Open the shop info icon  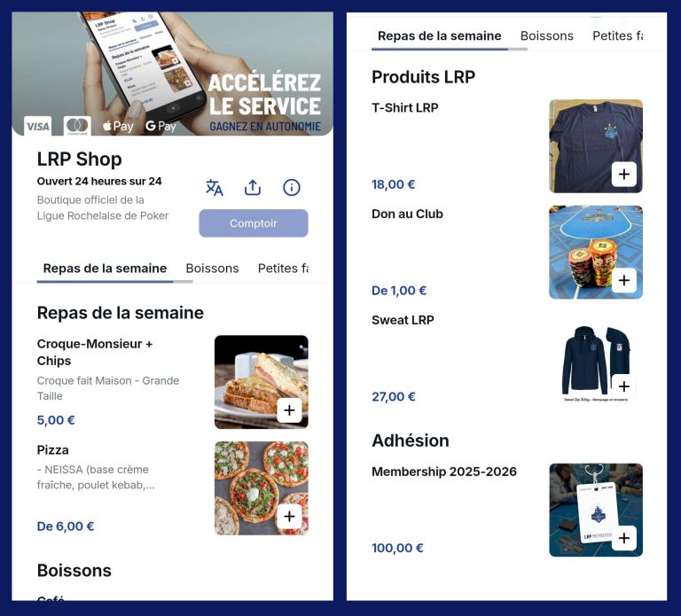point(292,188)
